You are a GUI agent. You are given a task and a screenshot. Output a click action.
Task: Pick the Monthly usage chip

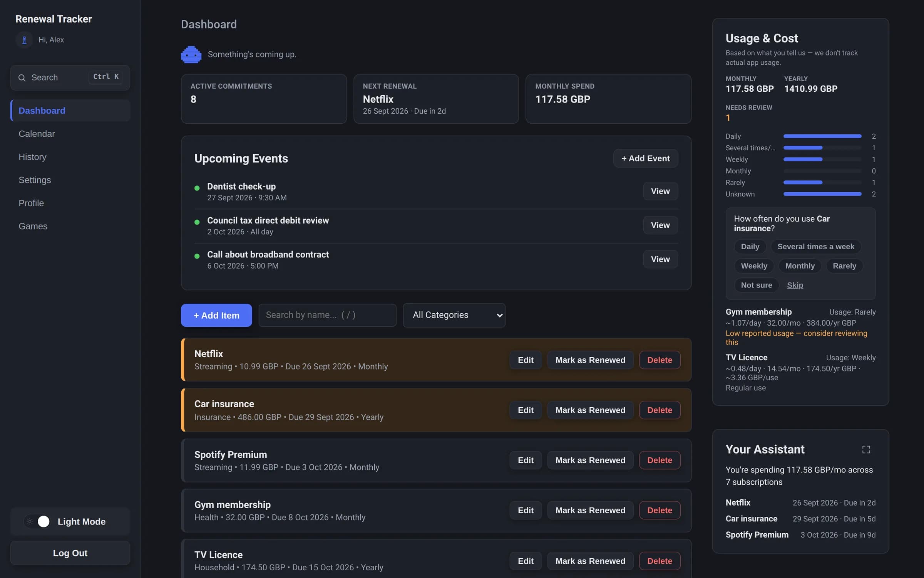tap(800, 266)
